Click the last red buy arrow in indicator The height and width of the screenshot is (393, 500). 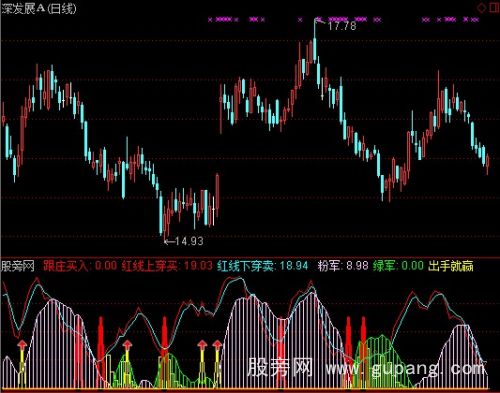click(x=217, y=345)
